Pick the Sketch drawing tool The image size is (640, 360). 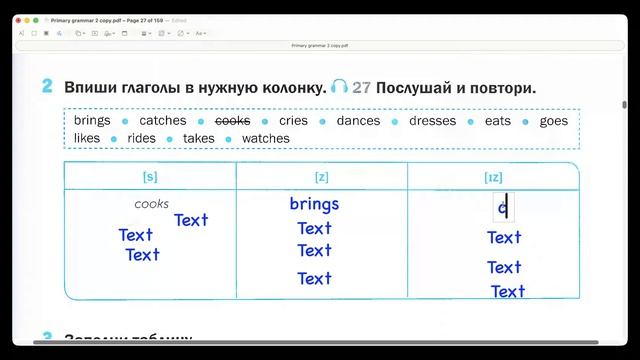[x=60, y=33]
